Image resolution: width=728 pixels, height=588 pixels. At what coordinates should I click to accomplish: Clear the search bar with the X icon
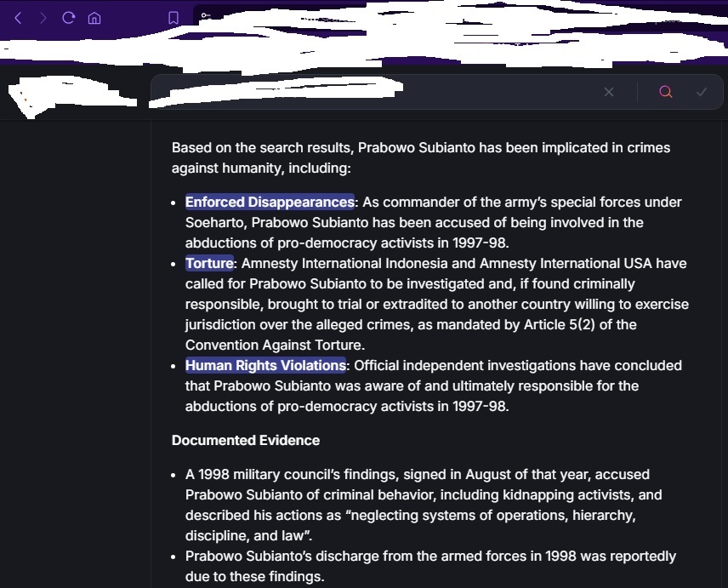[x=609, y=92]
